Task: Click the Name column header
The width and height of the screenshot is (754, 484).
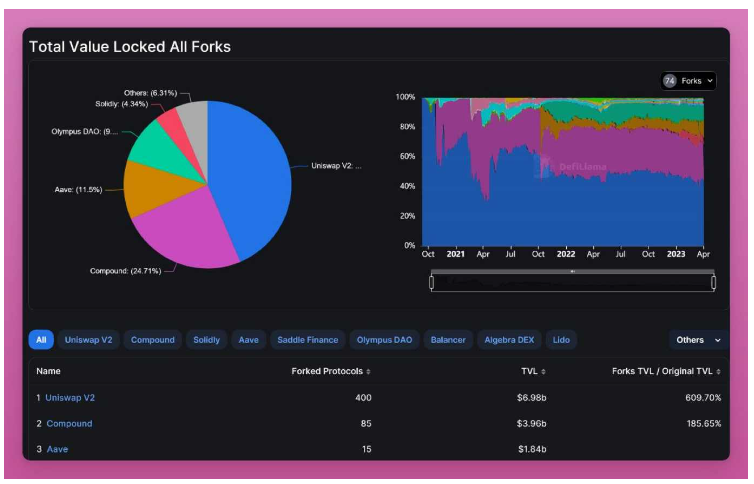Action: point(49,372)
